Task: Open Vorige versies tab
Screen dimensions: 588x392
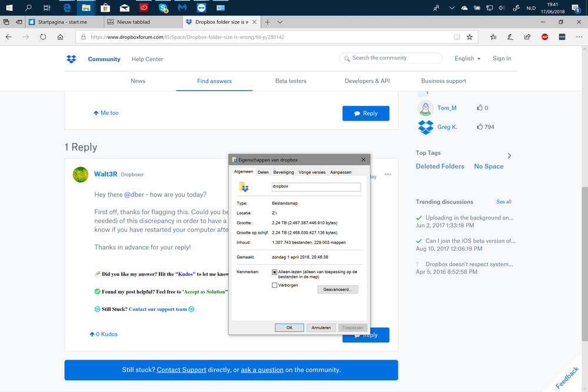Action: pyautogui.click(x=312, y=172)
